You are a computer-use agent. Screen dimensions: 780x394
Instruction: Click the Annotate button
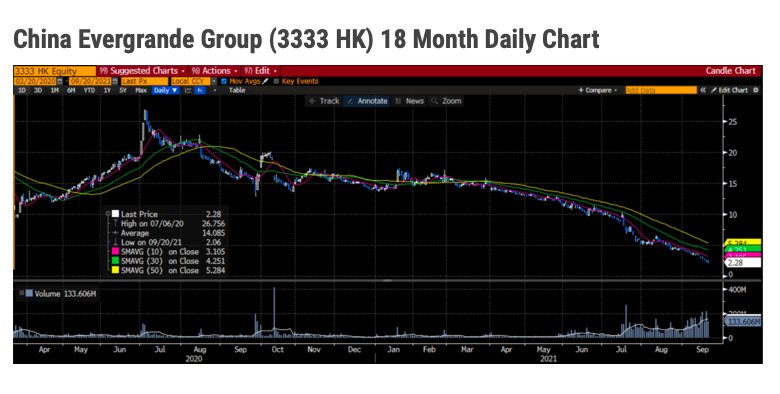(367, 101)
